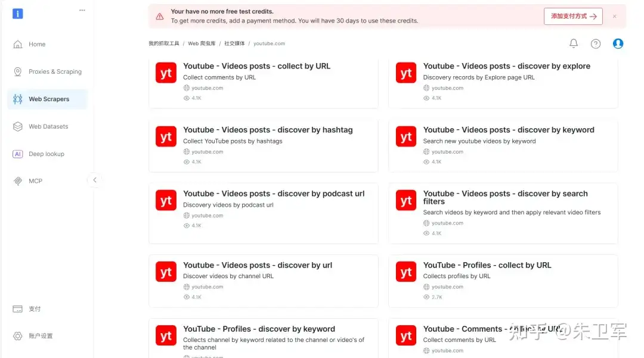Click yt logo of collect by URL card
The width and height of the screenshot is (644, 358).
point(166,73)
